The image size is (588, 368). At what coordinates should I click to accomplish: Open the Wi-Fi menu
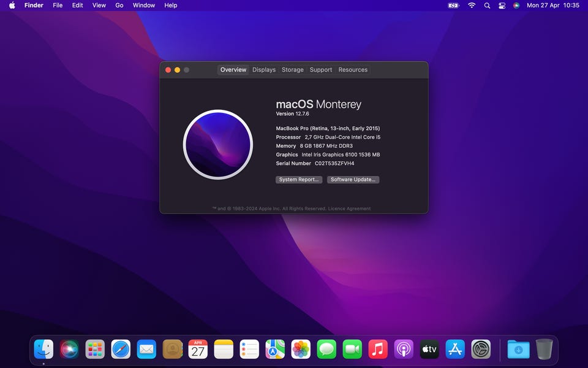click(472, 6)
